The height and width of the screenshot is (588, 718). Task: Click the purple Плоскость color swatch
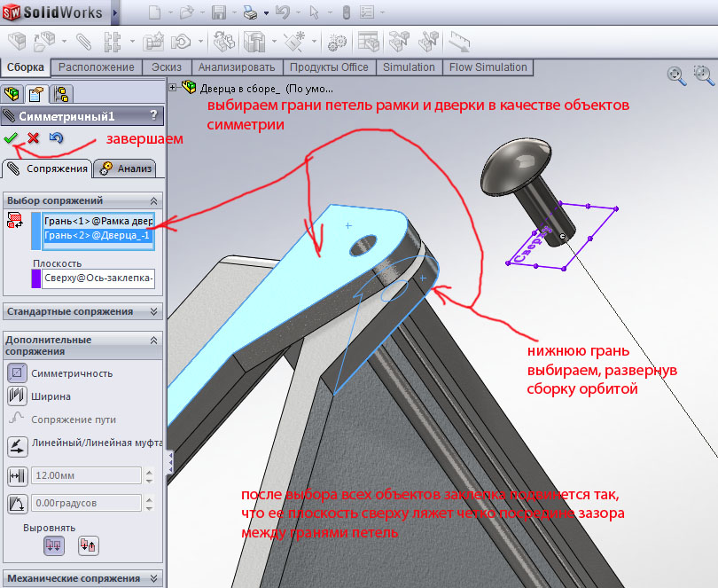click(36, 278)
